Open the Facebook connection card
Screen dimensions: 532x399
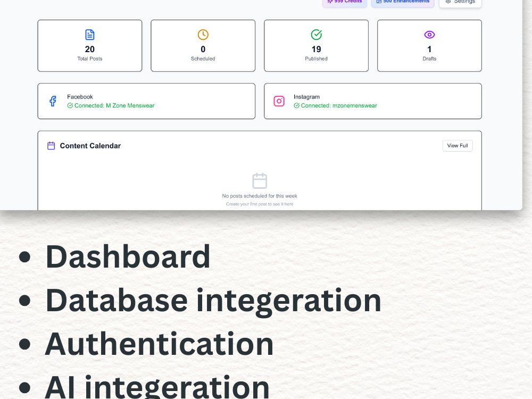(146, 101)
